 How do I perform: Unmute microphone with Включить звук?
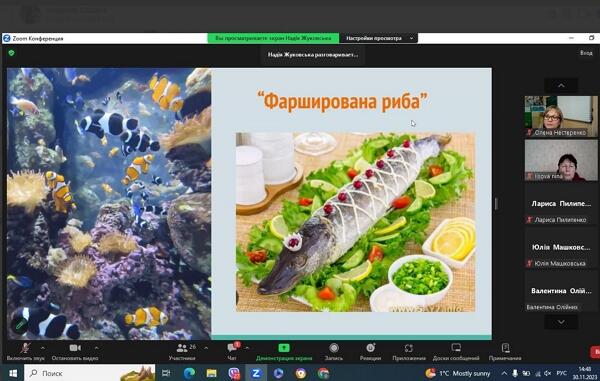point(26,352)
